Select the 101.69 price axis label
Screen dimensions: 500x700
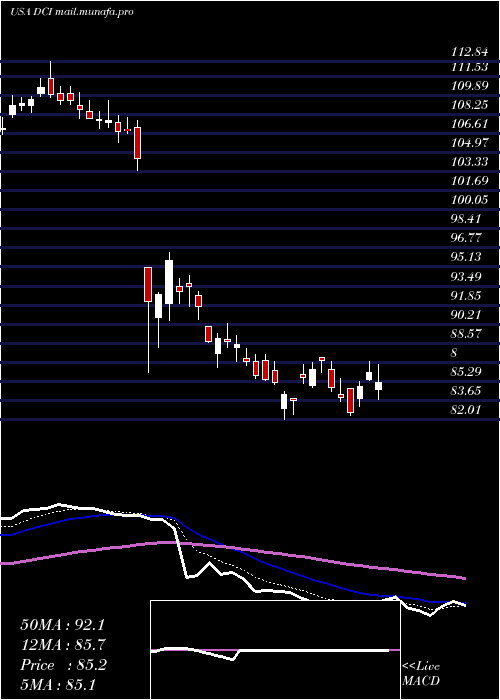470,181
